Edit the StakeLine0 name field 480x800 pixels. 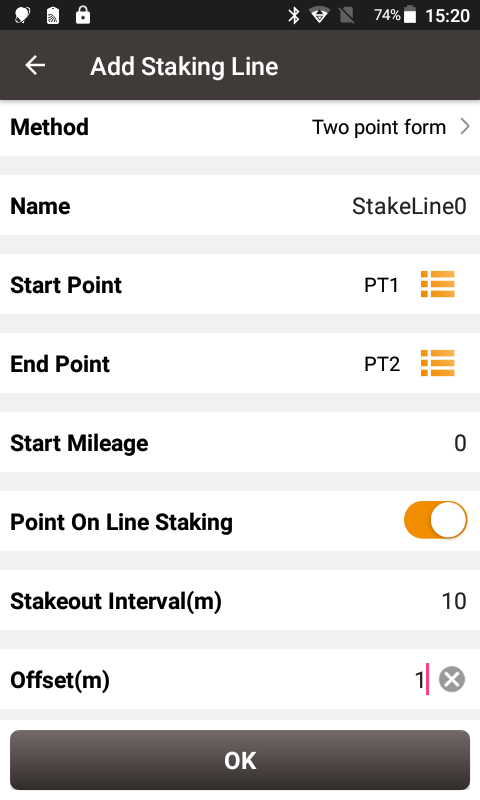409,206
